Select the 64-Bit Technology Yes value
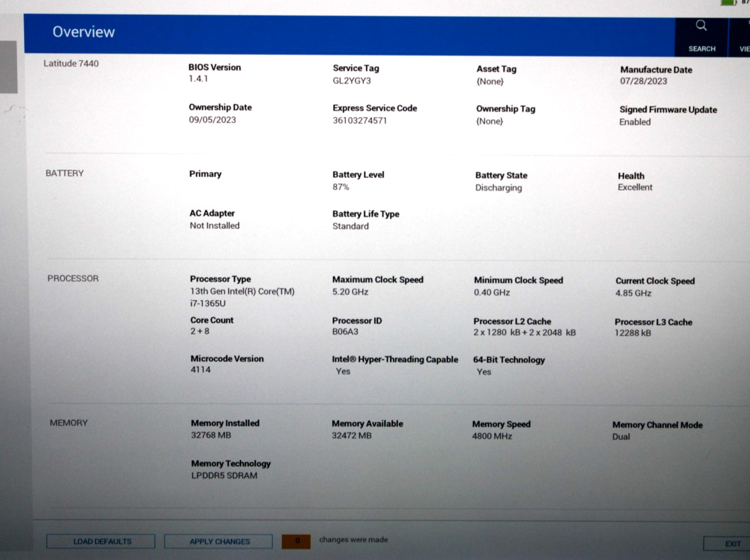The height and width of the screenshot is (560, 750). pos(483,371)
